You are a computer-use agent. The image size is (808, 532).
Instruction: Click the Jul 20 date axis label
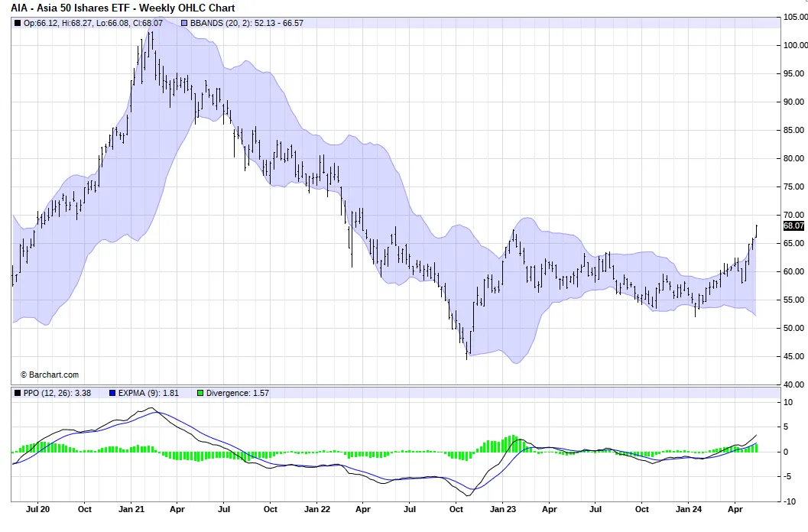37,509
